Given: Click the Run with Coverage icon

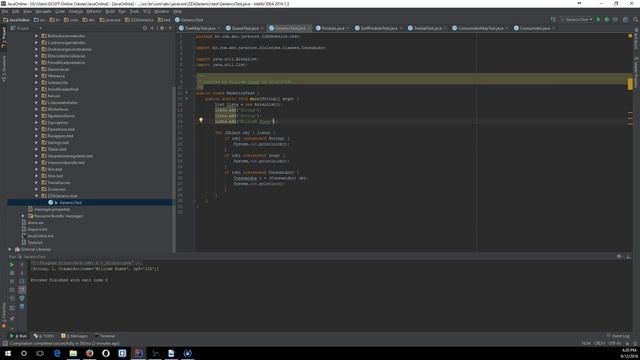Looking at the screenshot, I should (615, 19).
